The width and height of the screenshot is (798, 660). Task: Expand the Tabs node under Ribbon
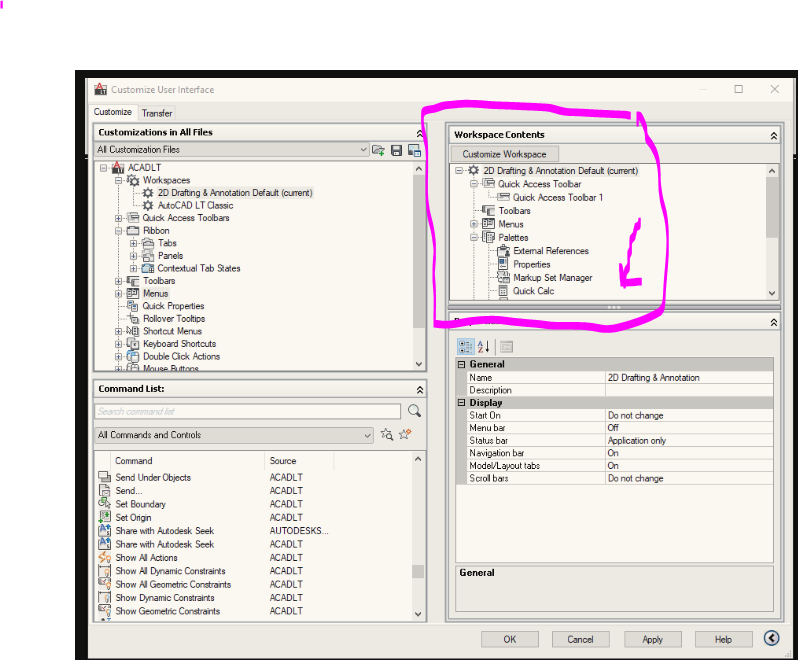pyautogui.click(x=133, y=243)
